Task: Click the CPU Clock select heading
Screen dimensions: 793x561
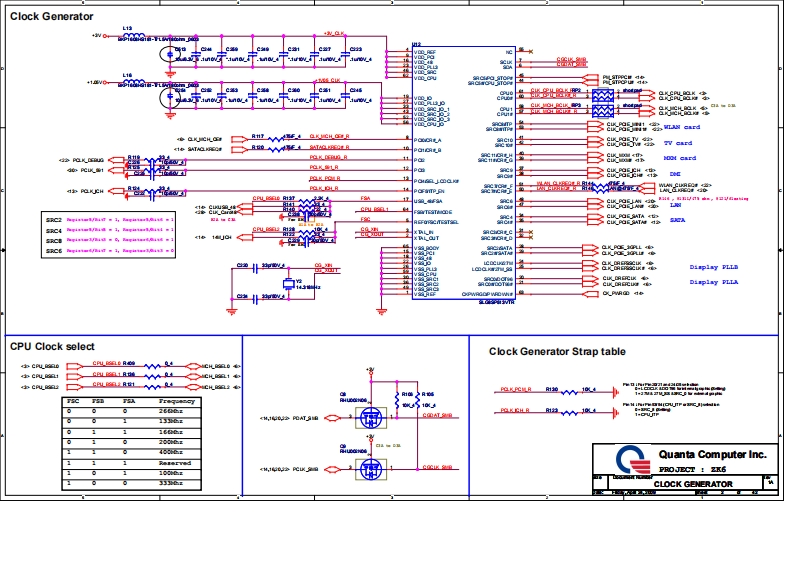Action: pyautogui.click(x=52, y=346)
